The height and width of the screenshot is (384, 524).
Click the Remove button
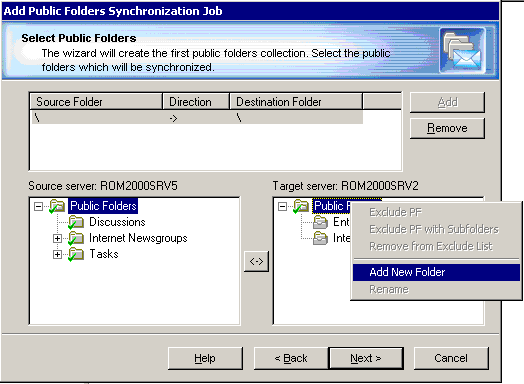click(447, 128)
